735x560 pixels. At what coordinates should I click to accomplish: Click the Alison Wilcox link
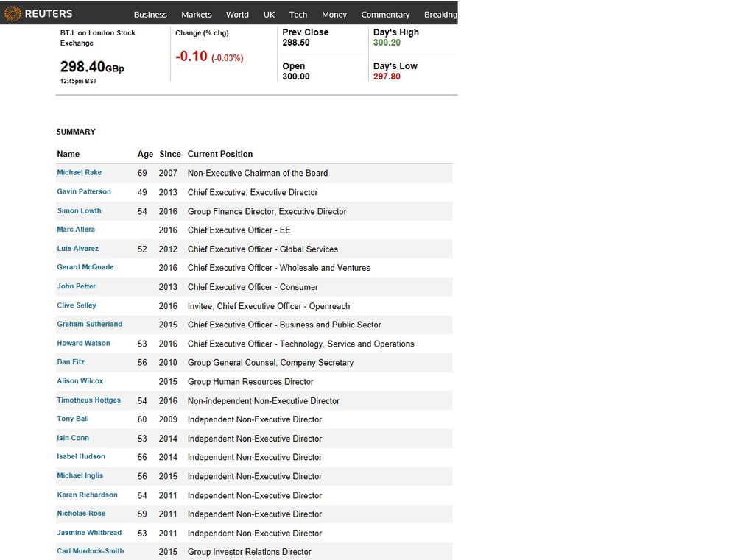point(80,381)
